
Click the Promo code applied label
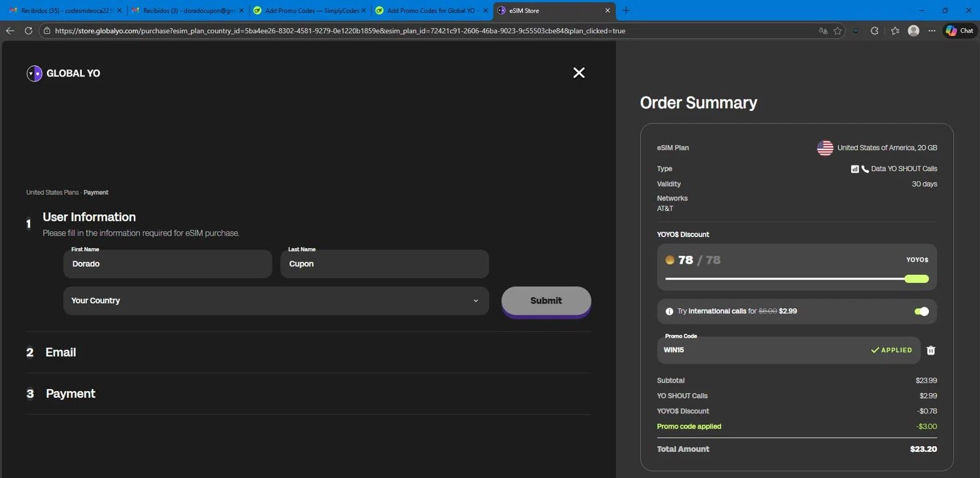[x=689, y=426]
